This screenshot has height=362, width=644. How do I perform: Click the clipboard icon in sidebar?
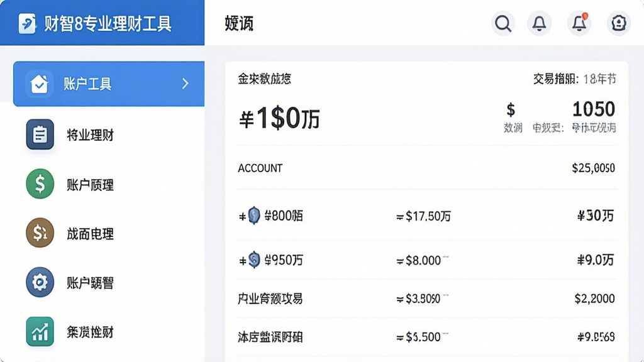point(40,134)
